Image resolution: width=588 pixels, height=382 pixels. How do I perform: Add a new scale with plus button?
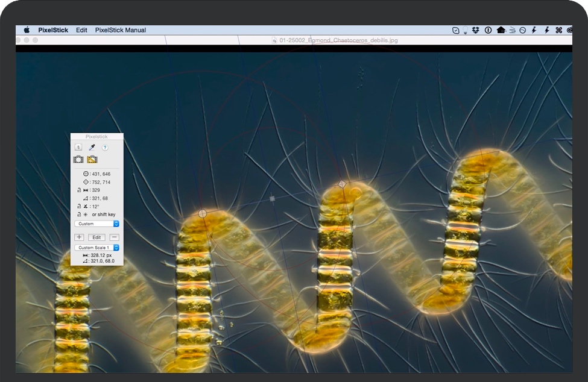(x=79, y=237)
